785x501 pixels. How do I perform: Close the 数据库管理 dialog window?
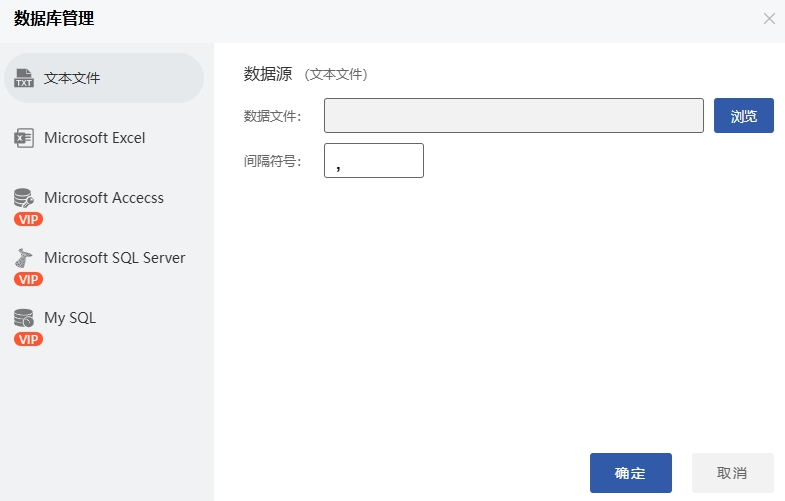[769, 18]
